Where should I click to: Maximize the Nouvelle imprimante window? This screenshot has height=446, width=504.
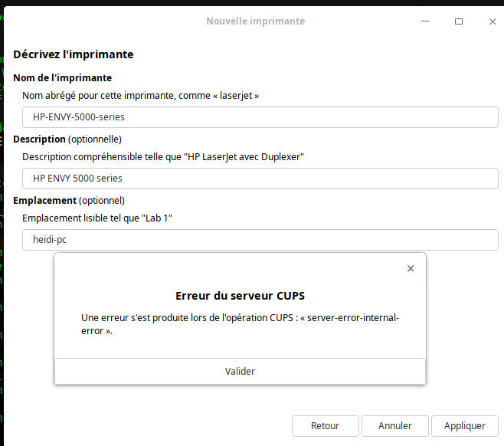click(459, 21)
